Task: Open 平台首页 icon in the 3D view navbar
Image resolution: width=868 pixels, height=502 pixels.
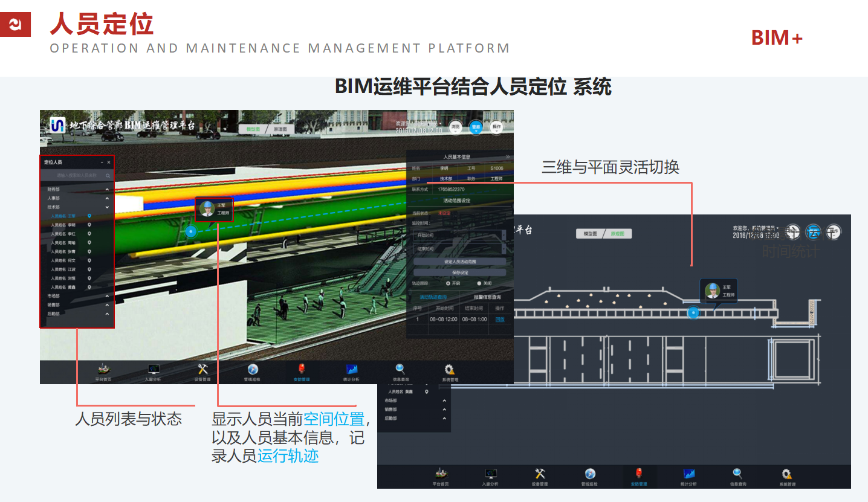Action: (x=103, y=370)
